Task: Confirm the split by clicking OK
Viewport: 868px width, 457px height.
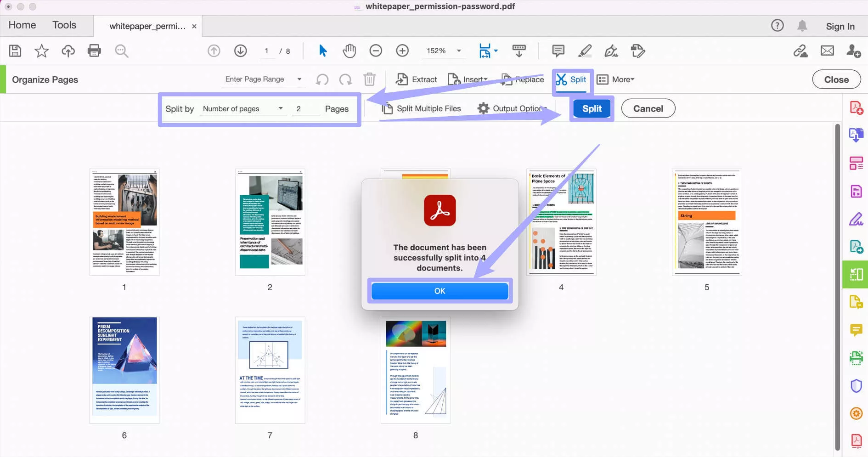Action: click(440, 291)
